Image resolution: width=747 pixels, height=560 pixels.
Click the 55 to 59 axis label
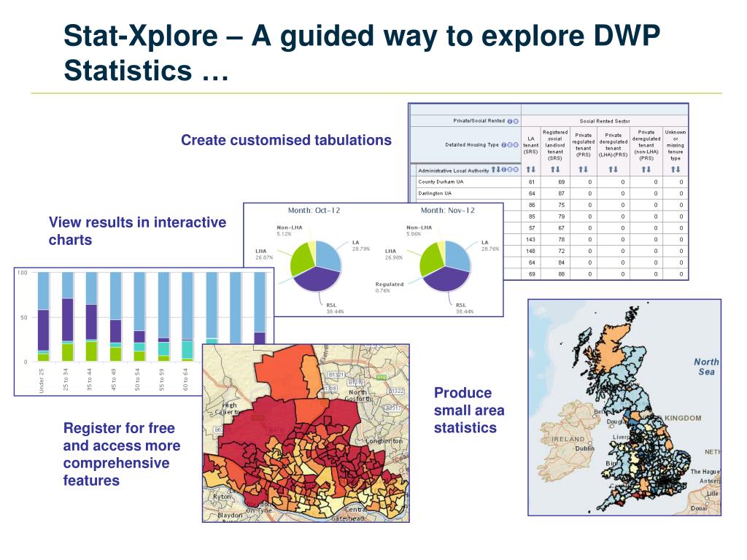(x=161, y=379)
